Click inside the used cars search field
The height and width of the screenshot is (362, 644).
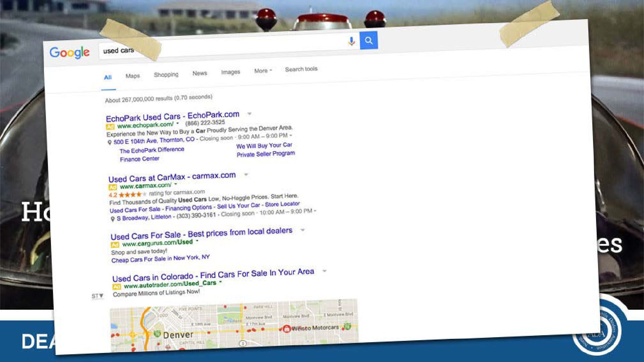pos(225,47)
